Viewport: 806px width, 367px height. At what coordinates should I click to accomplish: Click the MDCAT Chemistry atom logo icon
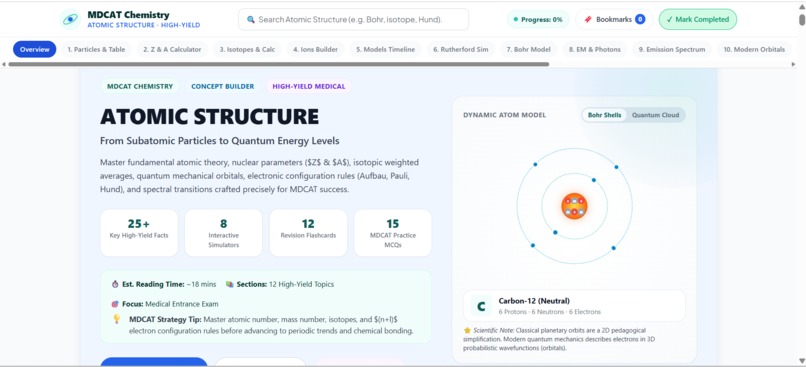pyautogui.click(x=70, y=20)
